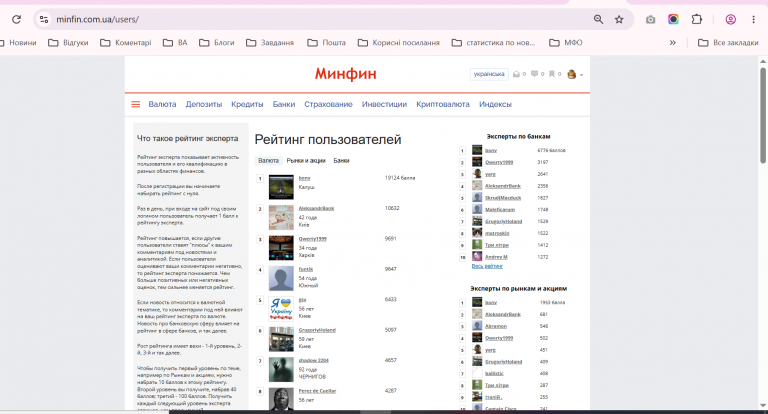Screen dimensions: 768x414
Task: Click the camera screenshot extension icon
Action: 650,19
